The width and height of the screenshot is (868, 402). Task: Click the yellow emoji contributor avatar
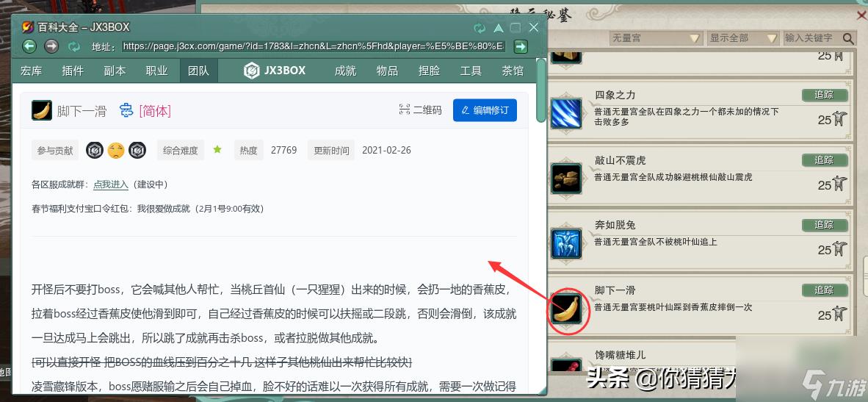tap(116, 150)
